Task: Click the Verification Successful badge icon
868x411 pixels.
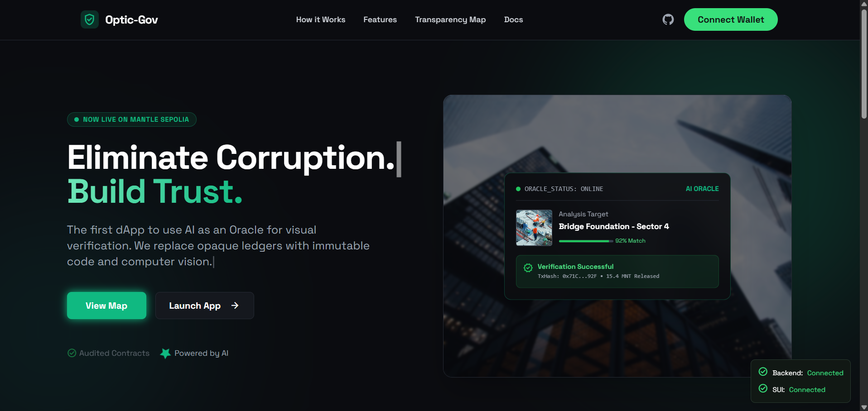Action: [x=528, y=268]
